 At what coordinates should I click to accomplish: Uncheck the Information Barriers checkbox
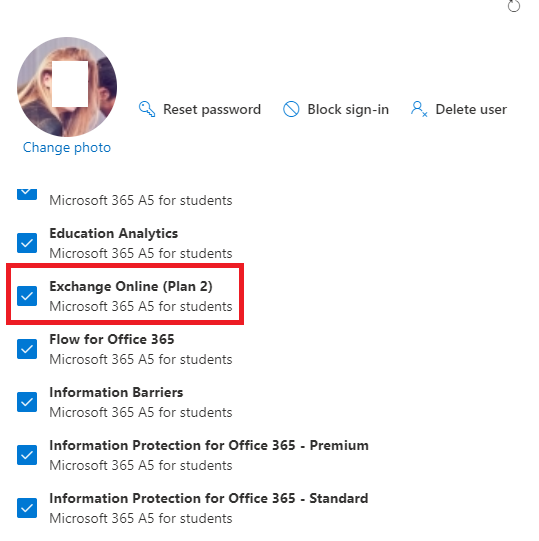(x=27, y=402)
